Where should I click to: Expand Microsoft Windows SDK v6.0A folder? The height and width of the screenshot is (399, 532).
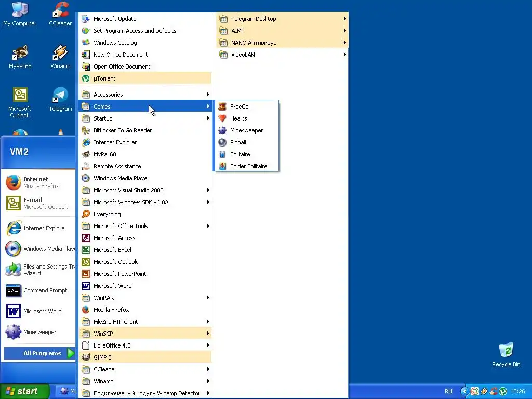coord(145,202)
